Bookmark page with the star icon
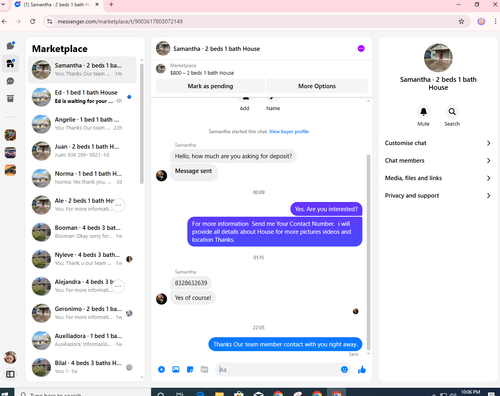This screenshot has height=396, width=500. pyautogui.click(x=461, y=21)
